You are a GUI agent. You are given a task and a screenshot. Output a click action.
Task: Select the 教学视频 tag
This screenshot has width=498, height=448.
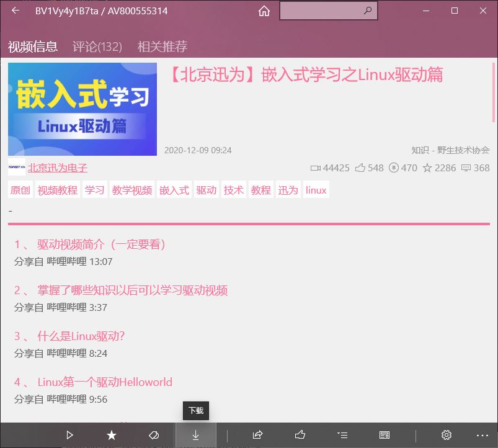132,190
